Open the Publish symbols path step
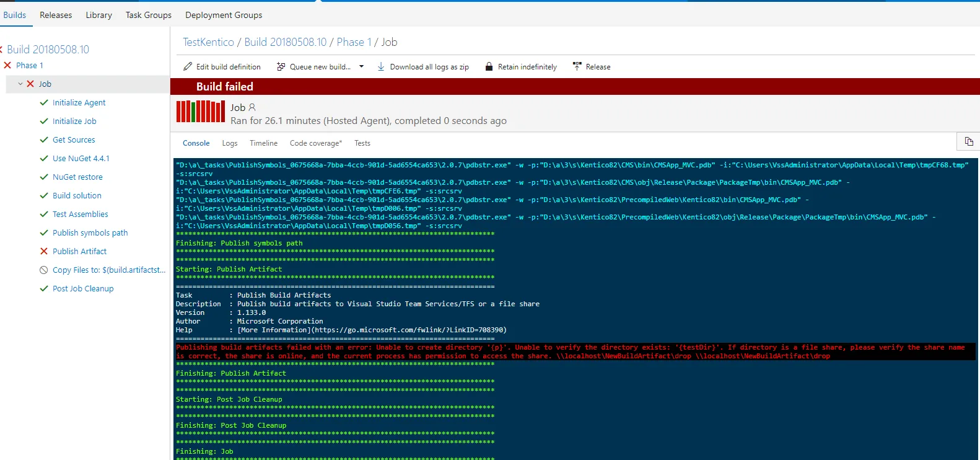This screenshot has height=460, width=980. [90, 232]
